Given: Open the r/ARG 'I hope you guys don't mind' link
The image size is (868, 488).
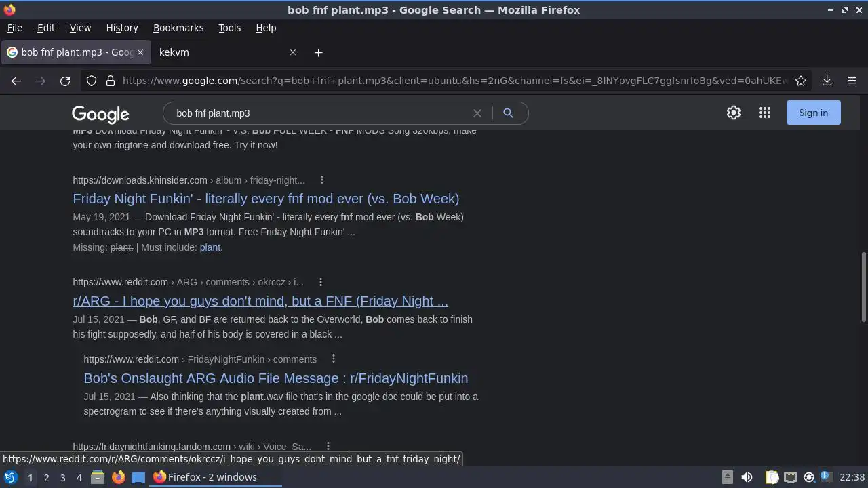Looking at the screenshot, I should pos(260,301).
